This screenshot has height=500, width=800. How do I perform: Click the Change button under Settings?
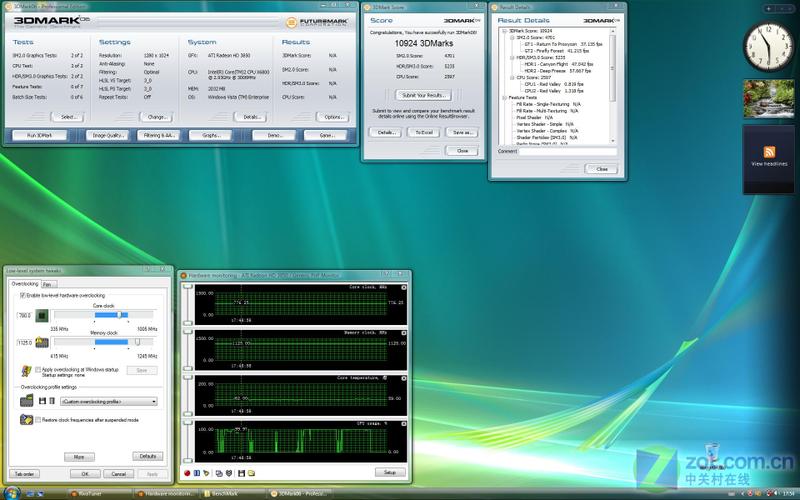(x=156, y=117)
